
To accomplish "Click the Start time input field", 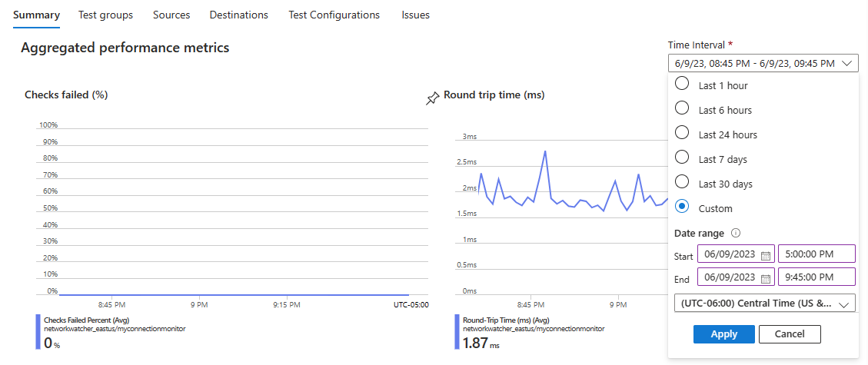I will tap(816, 254).
